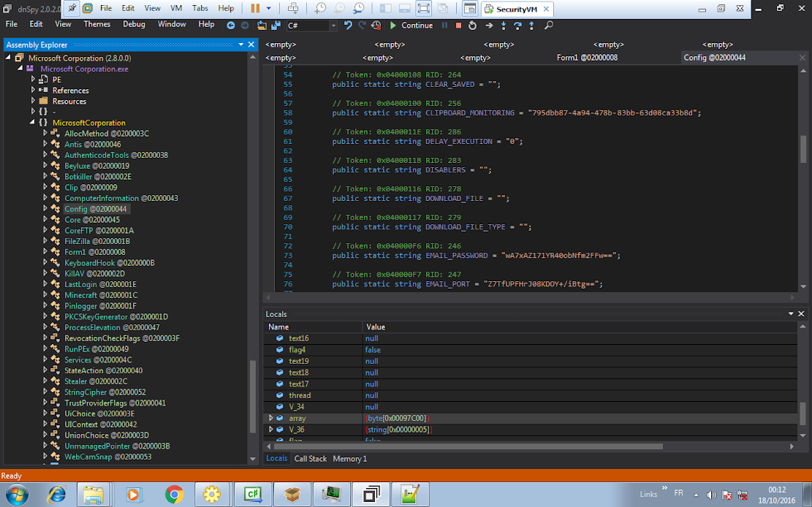Navigate back with the blue arrow icon
Screen dimensions: 812x507
(231, 25)
